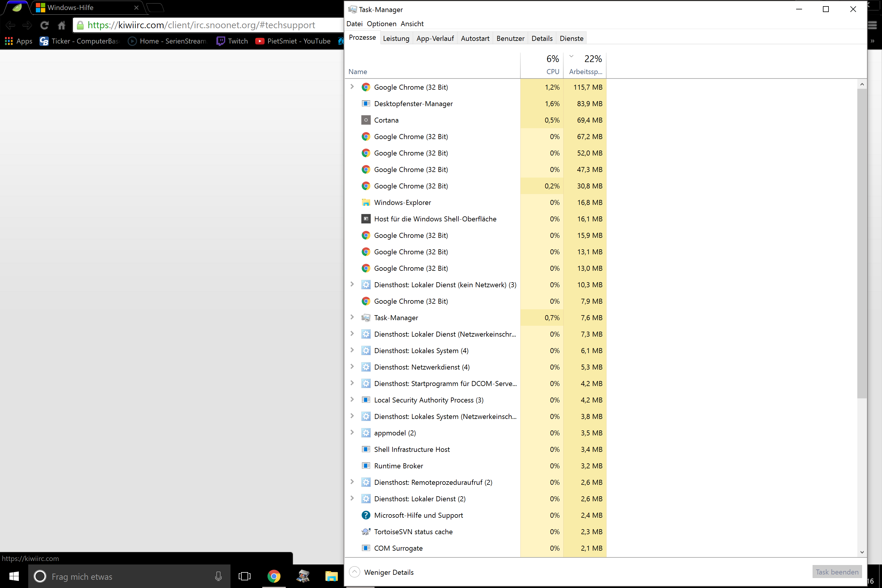Open the PietSmiet - YouTube bookmark
Screen dimensions: 882x588
click(293, 41)
